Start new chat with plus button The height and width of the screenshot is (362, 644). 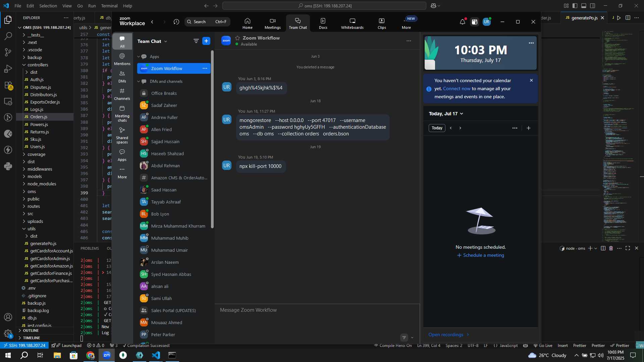(x=206, y=41)
